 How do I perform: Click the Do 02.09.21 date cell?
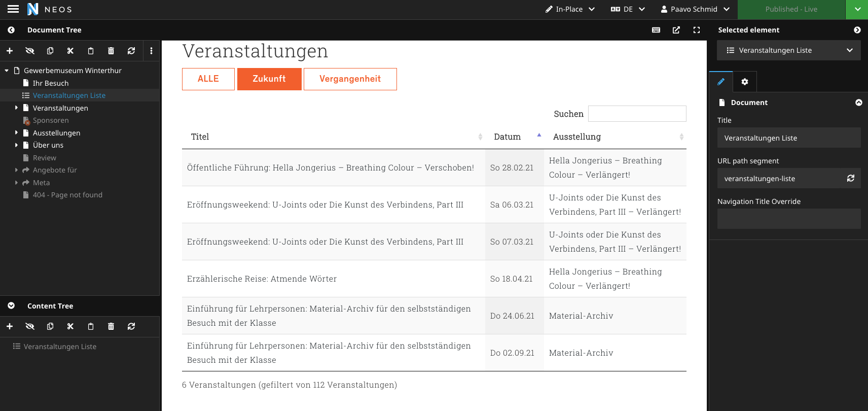coord(515,353)
